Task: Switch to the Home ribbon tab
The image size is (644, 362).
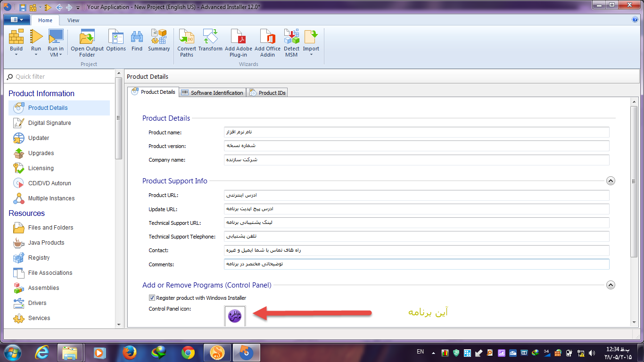Action: point(45,20)
